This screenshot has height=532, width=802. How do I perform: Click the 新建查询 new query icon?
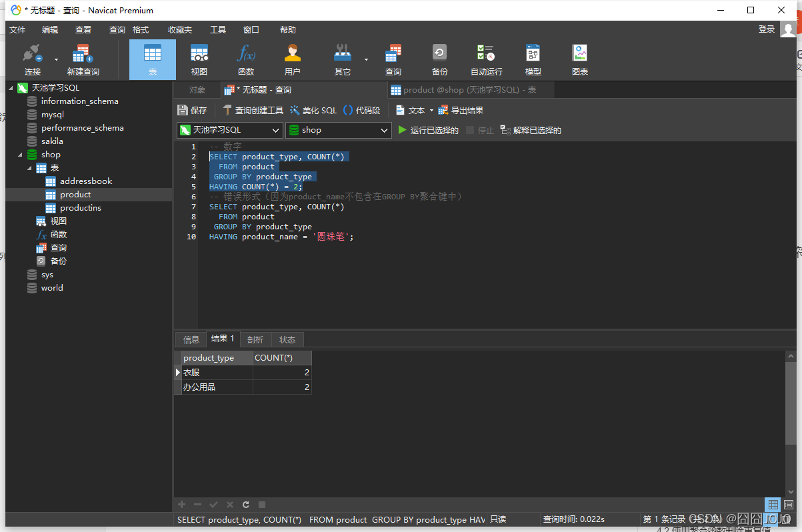pyautogui.click(x=83, y=60)
